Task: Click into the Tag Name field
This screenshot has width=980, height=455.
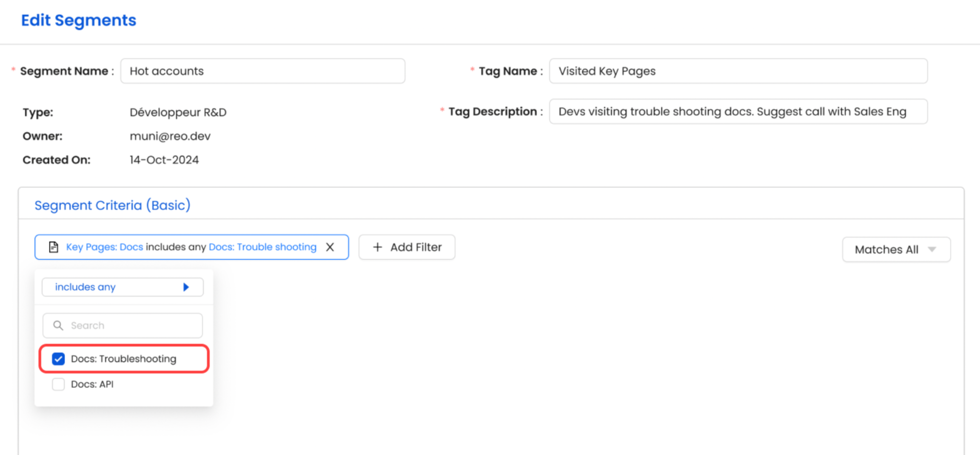Action: click(738, 71)
